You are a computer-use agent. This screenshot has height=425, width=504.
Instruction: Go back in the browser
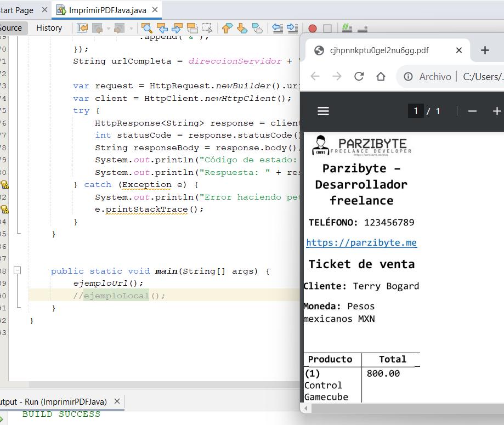point(315,77)
